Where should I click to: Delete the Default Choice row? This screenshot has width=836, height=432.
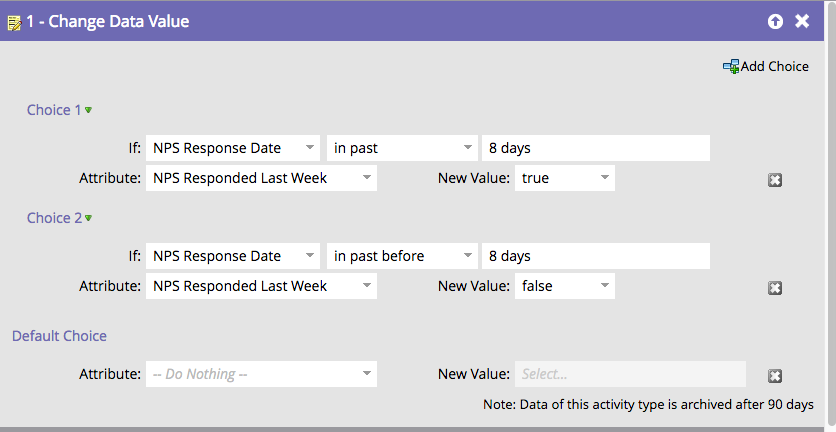tap(774, 376)
